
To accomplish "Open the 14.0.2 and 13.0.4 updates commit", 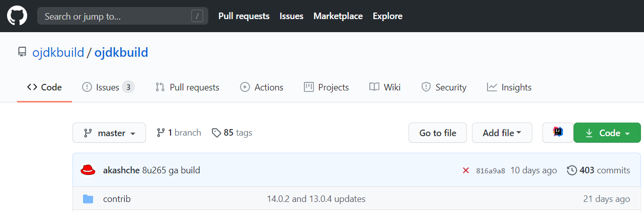I will click(x=316, y=199).
